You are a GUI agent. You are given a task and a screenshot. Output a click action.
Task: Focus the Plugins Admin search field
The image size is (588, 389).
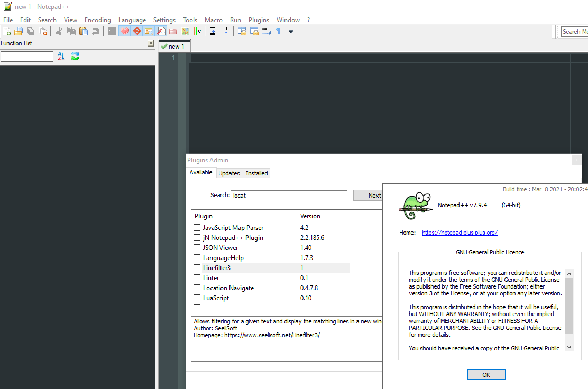(289, 195)
